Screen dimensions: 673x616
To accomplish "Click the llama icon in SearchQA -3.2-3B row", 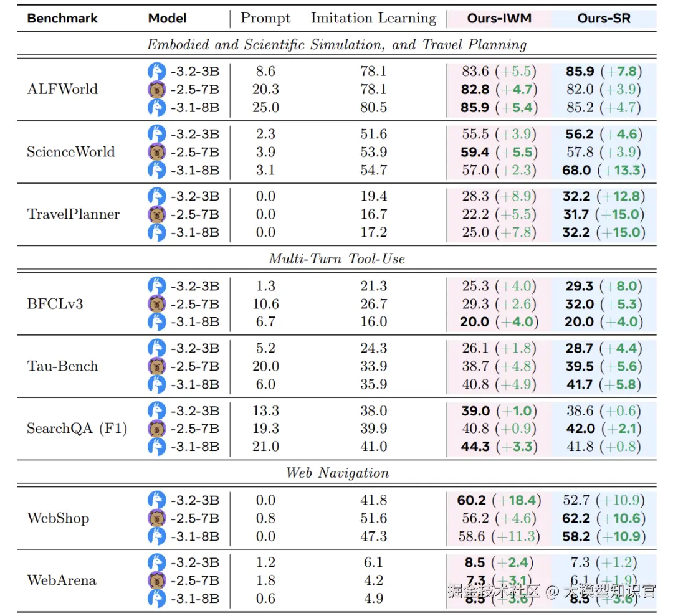I will click(156, 410).
